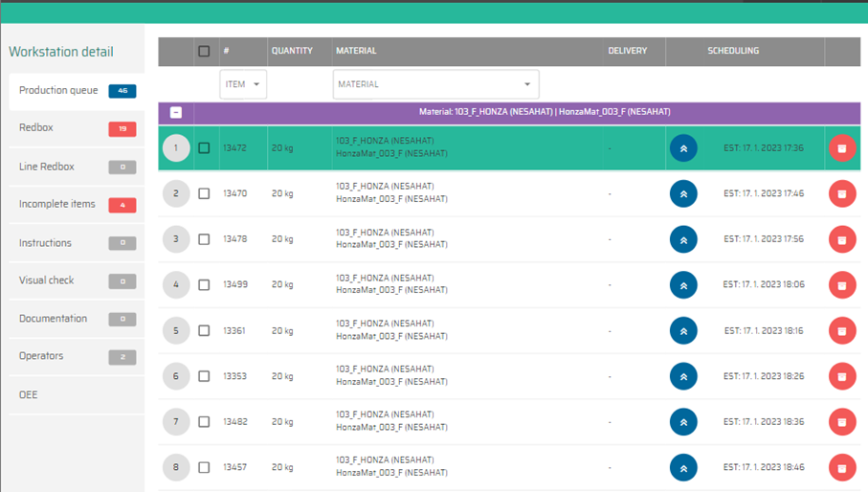Open the Redbox section
868x492 pixels.
tap(36, 128)
